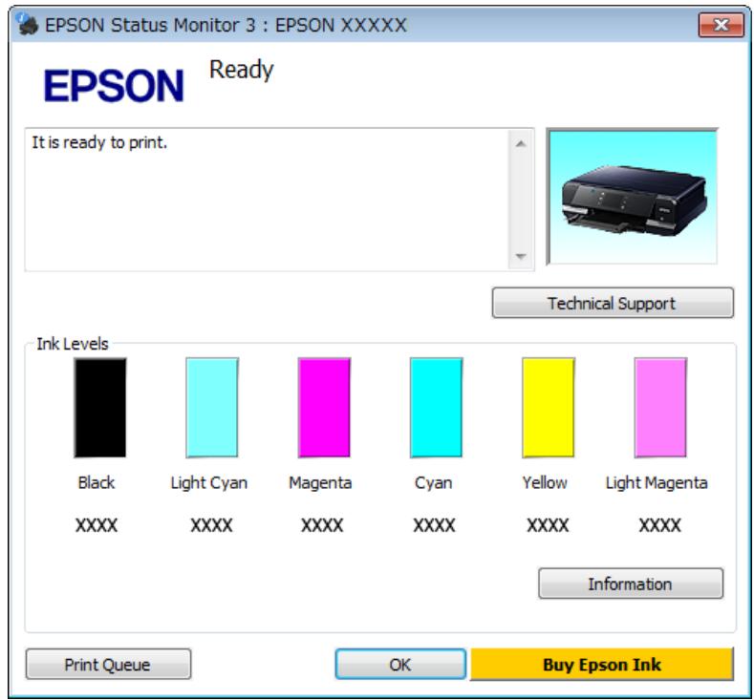Image resolution: width=754 pixels, height=700 pixels.
Task: Click the 'Ink Levels' group label
Action: pos(73,344)
